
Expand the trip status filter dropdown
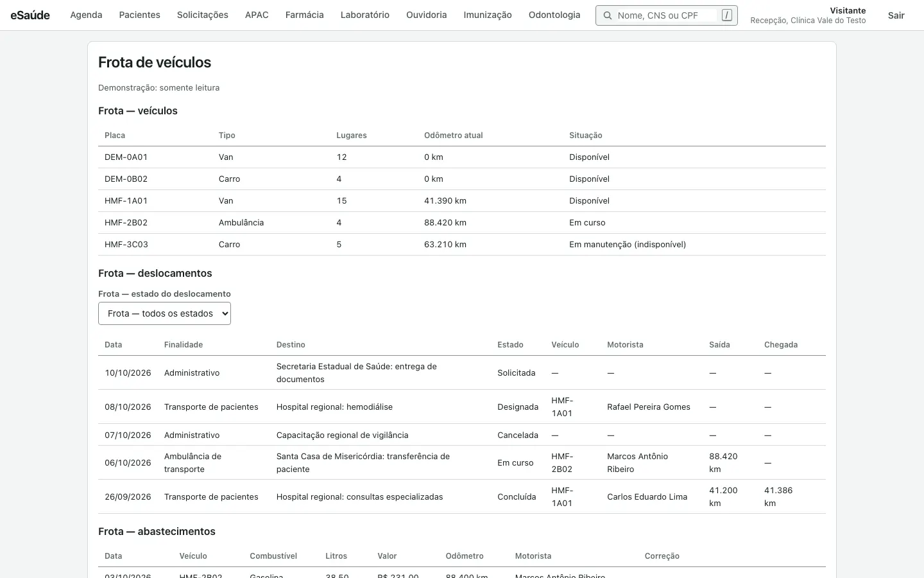click(164, 313)
